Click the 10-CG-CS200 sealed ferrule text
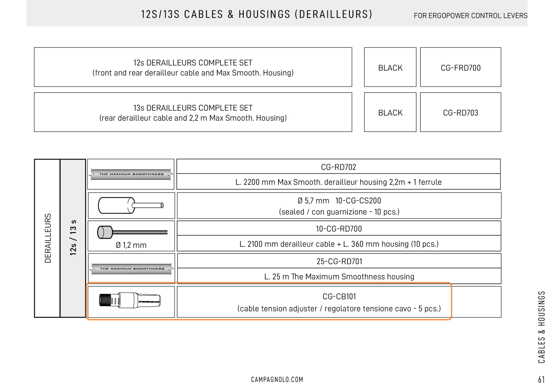The height and width of the screenshot is (392, 554). 358,200
